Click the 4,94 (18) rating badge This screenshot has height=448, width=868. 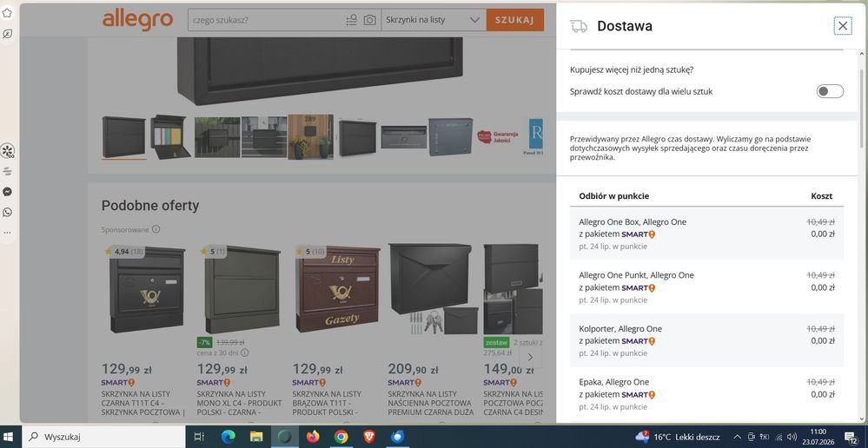click(124, 252)
